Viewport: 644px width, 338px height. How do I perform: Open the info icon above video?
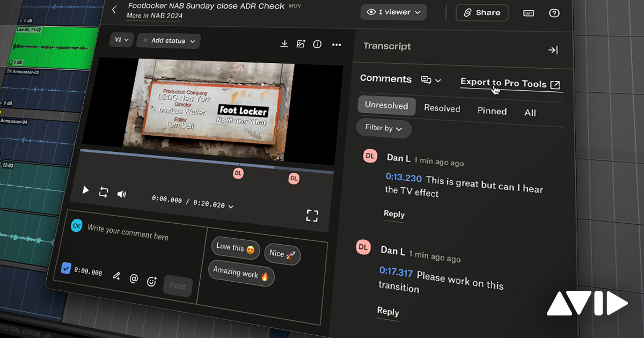tap(317, 44)
